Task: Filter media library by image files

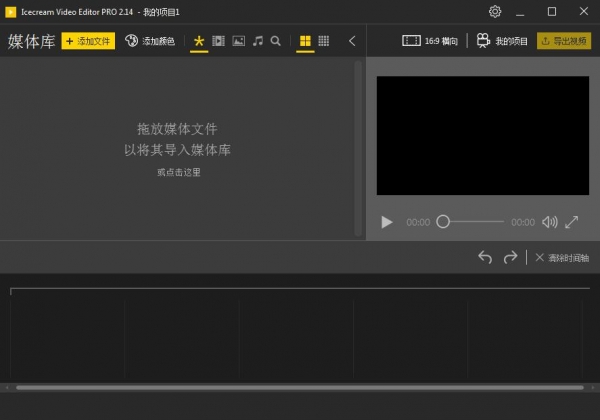Action: (238, 41)
